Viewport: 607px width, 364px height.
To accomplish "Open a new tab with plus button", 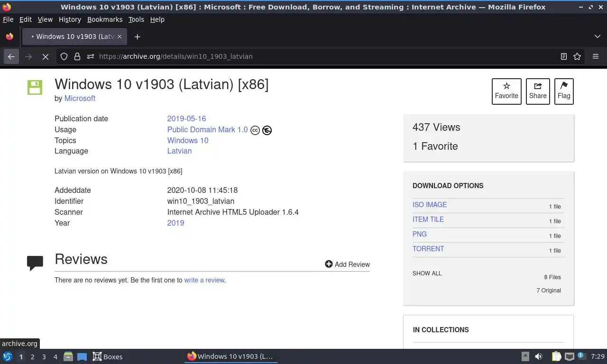I will (x=137, y=36).
